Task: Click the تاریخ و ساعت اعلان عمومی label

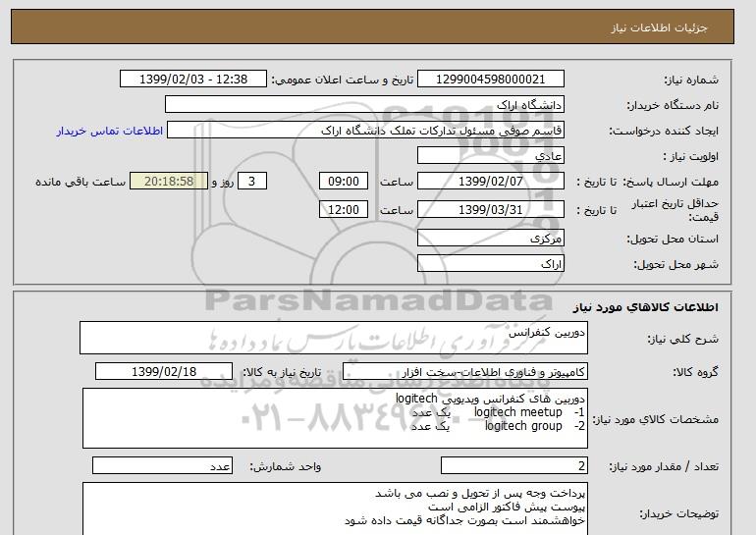Action: pyautogui.click(x=343, y=80)
